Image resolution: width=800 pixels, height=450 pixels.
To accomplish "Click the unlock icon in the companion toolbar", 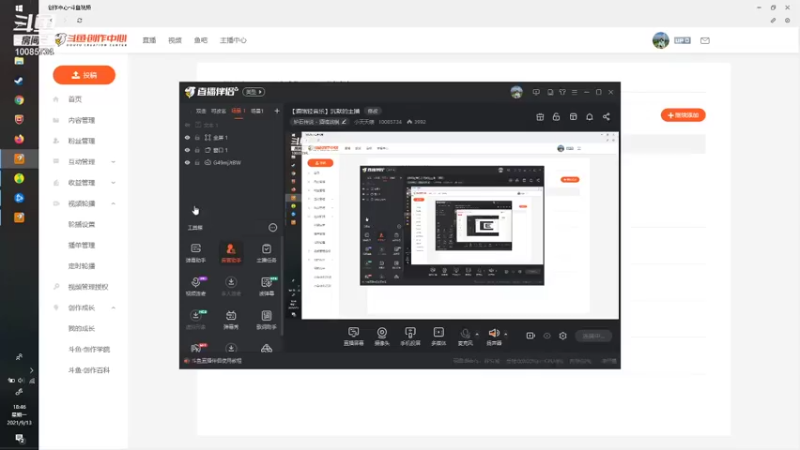I will [556, 117].
